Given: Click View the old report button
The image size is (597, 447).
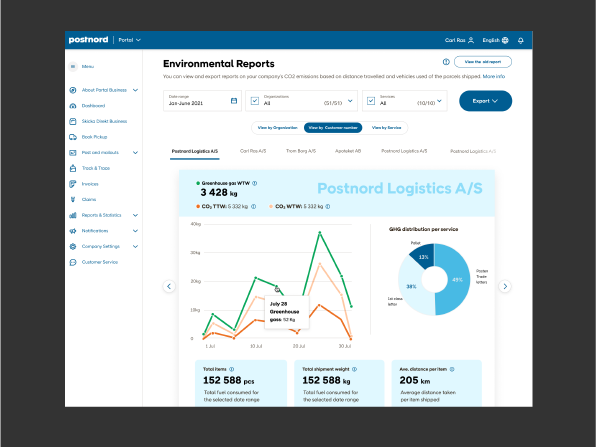Looking at the screenshot, I should [483, 62].
